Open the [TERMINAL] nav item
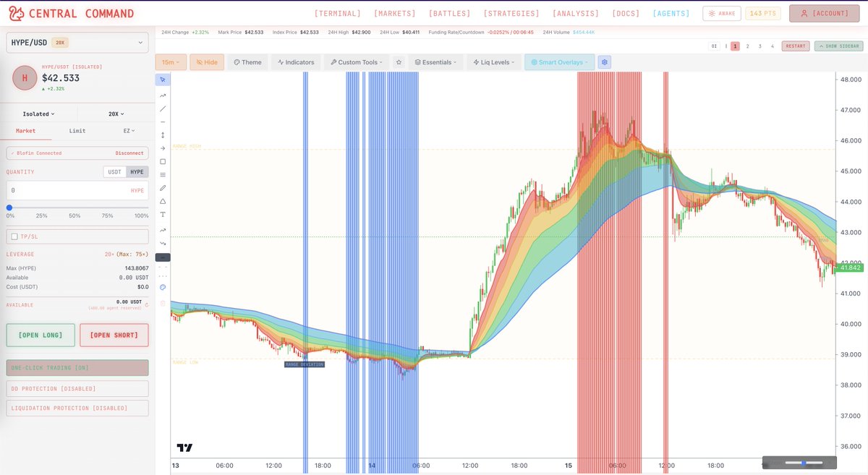 338,13
